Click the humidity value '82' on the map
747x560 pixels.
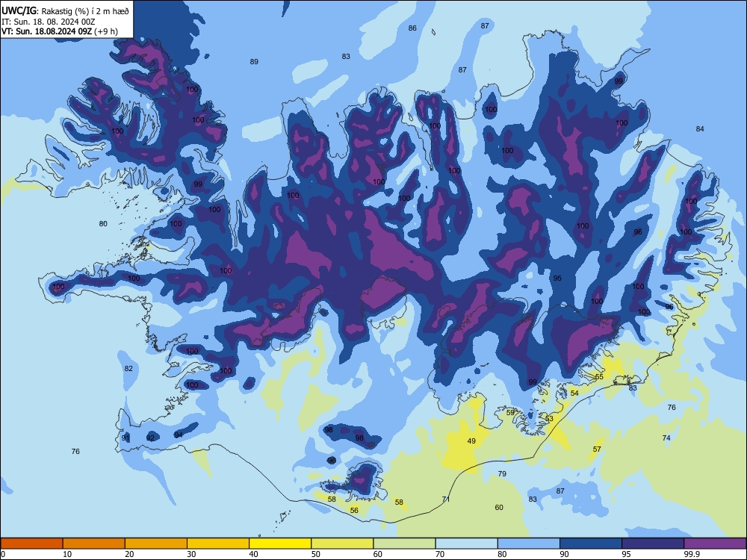tap(128, 368)
